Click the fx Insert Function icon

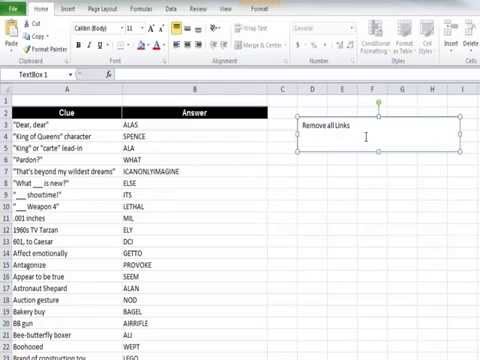(x=109, y=75)
